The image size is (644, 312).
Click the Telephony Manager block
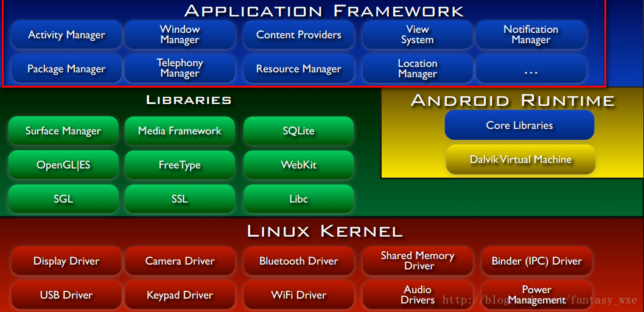tap(180, 69)
